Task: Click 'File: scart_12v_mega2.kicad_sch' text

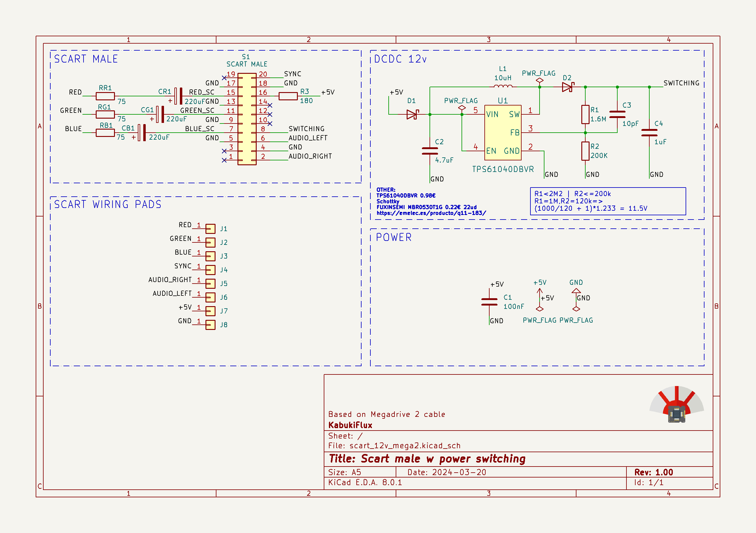Action: [x=394, y=446]
